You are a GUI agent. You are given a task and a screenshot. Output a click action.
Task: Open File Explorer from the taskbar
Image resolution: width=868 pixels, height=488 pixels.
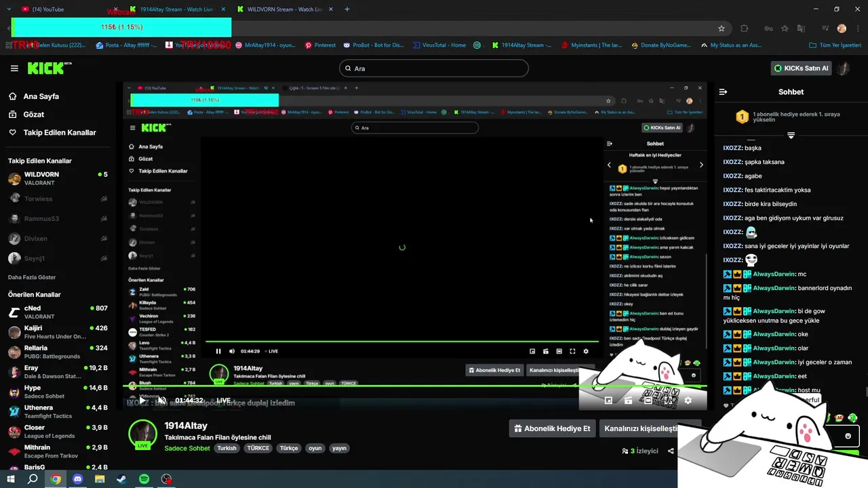click(x=100, y=479)
